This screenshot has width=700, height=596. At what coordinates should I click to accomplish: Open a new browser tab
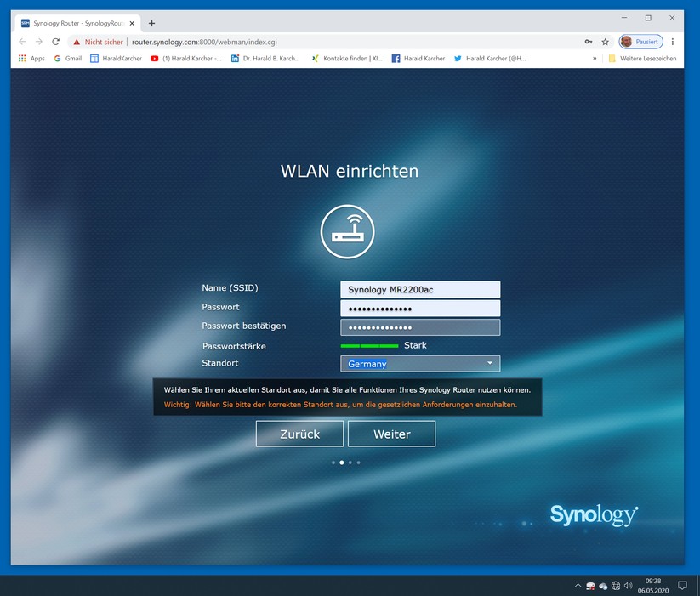click(x=152, y=23)
